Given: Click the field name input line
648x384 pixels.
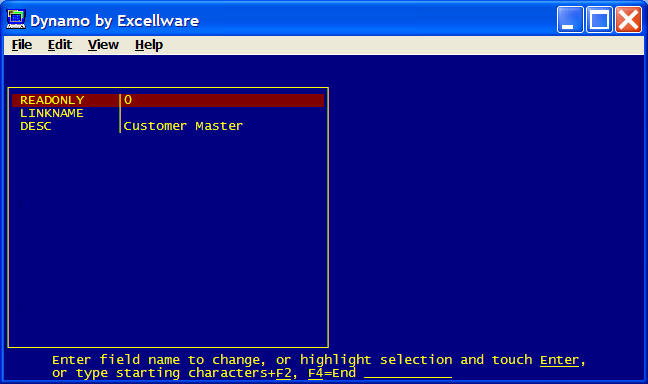Looking at the screenshot, I should click(408, 374).
